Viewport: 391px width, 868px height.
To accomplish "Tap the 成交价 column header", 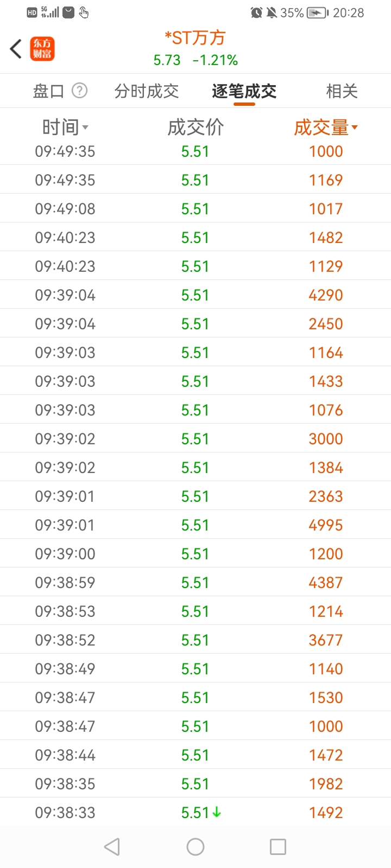I will [195, 127].
